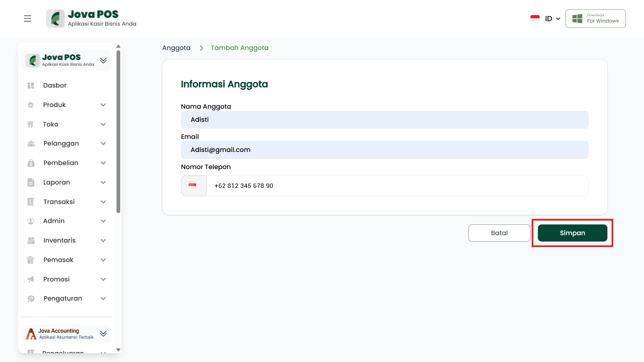Expand the Jova Accounting section
Image resolution: width=644 pixels, height=362 pixels.
(103, 333)
